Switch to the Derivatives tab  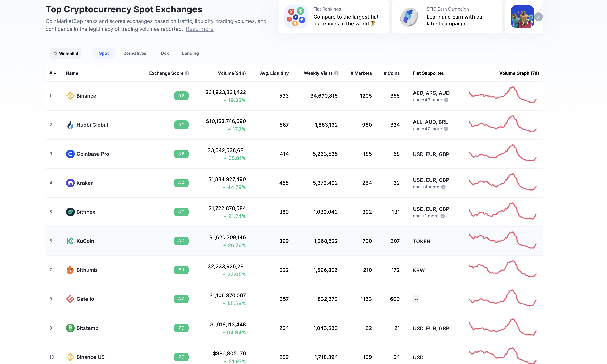point(135,53)
